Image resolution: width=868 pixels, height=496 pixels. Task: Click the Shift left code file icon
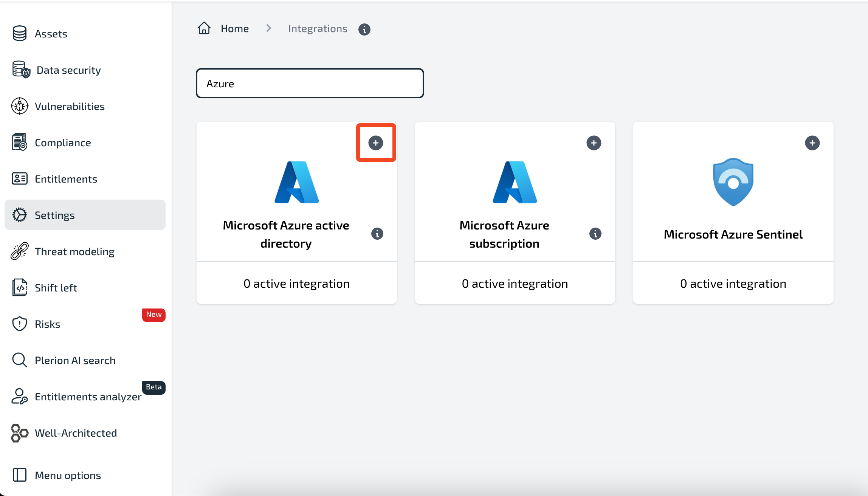pos(20,288)
